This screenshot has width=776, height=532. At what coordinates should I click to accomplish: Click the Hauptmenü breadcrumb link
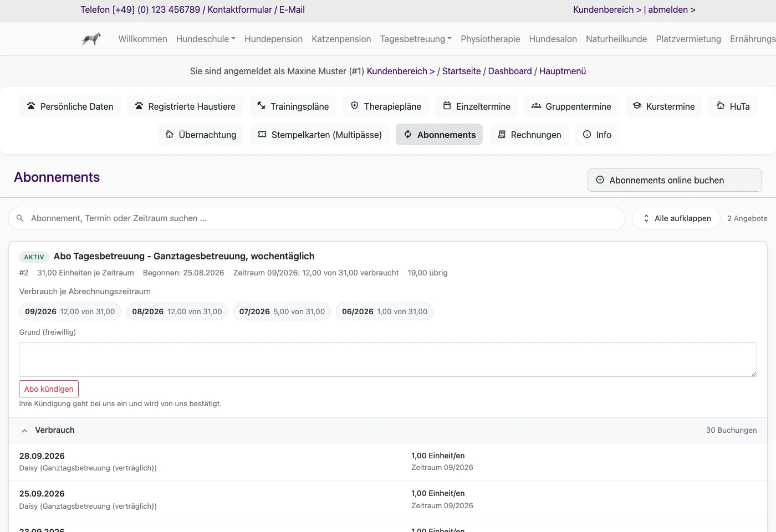[x=563, y=71]
